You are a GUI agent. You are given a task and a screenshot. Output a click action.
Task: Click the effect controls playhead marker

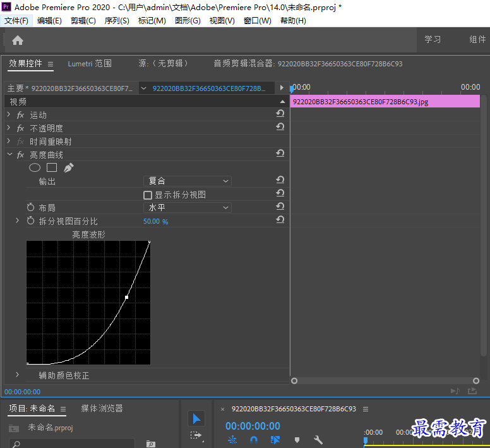pos(292,89)
